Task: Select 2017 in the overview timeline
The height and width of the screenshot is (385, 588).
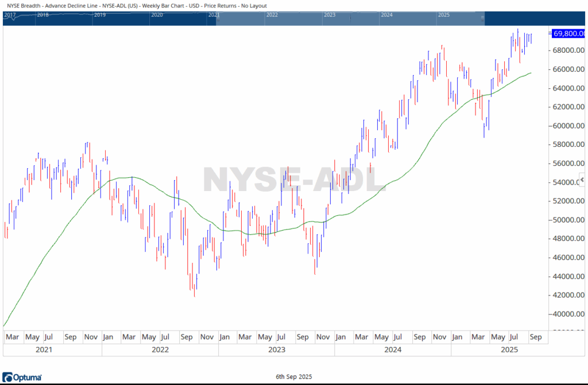Action: click(x=9, y=14)
